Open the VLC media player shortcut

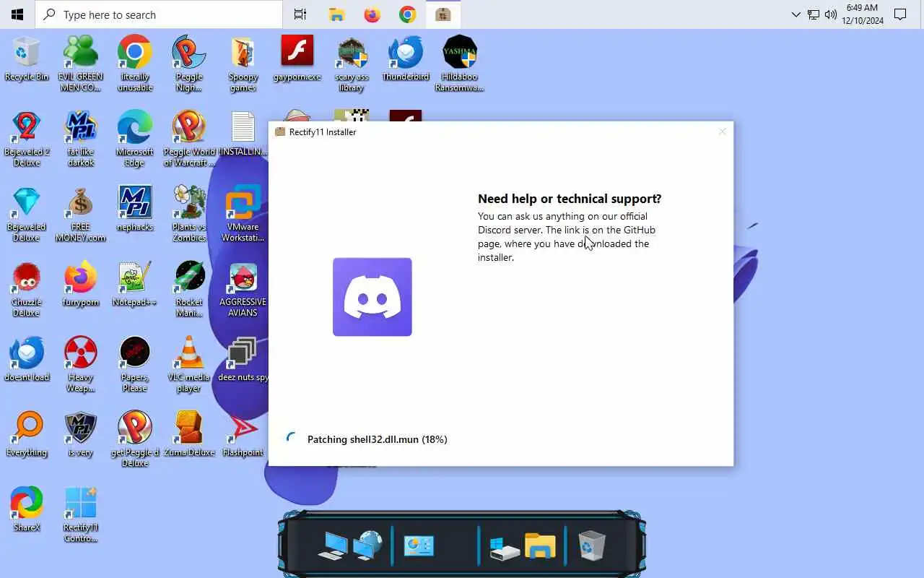pos(189,364)
